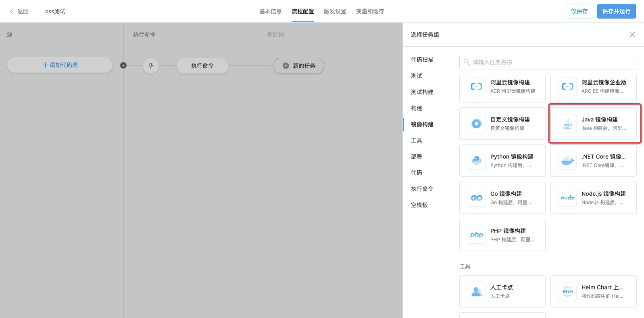Image resolution: width=644 pixels, height=318 pixels.
Task: Select 工具 category in sidebar
Action: pyautogui.click(x=417, y=140)
